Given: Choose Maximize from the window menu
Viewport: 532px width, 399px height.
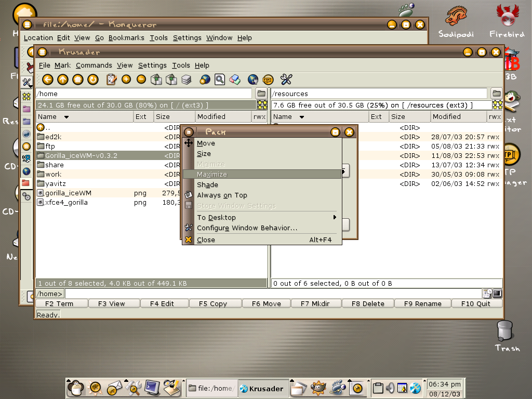Looking at the screenshot, I should (x=262, y=175).
